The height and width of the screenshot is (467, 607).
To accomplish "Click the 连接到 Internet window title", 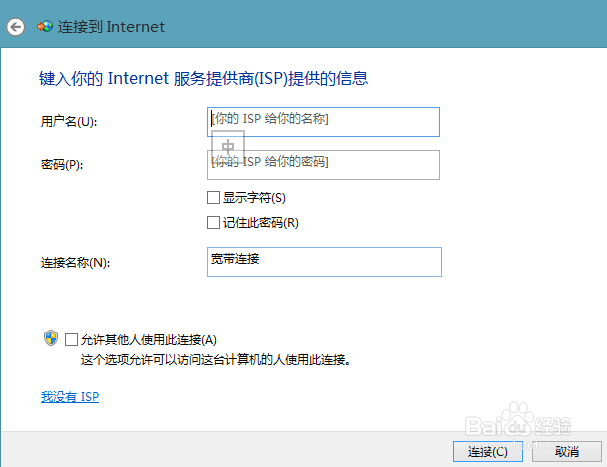I will (114, 27).
